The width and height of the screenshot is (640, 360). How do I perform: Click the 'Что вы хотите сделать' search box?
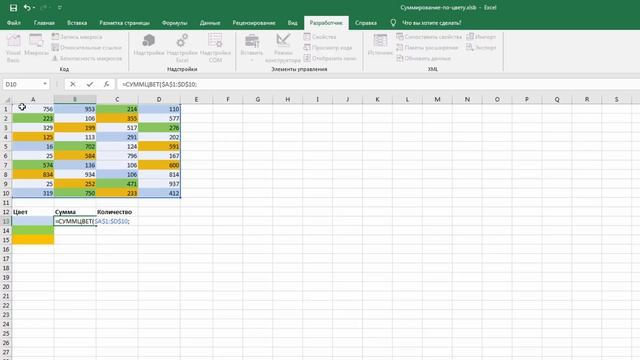(x=432, y=23)
